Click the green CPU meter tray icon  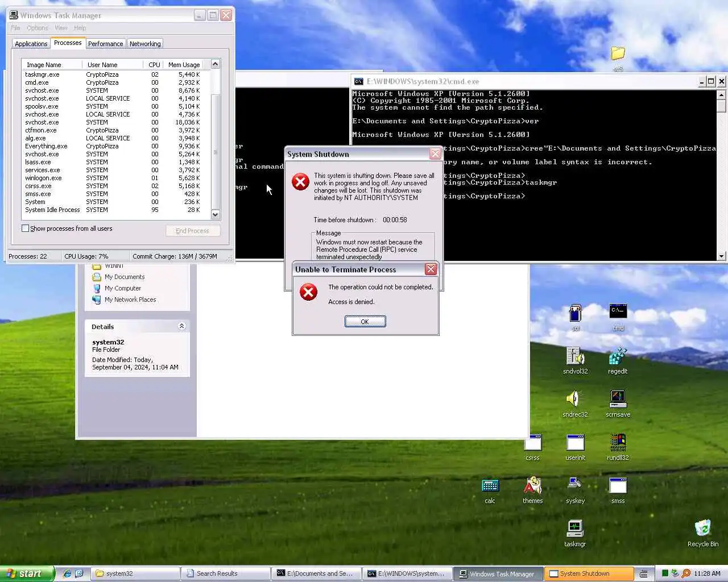pos(664,573)
